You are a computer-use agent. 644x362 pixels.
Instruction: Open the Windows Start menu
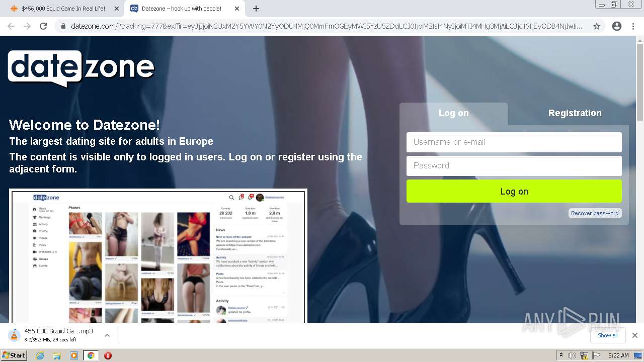coord(14,355)
